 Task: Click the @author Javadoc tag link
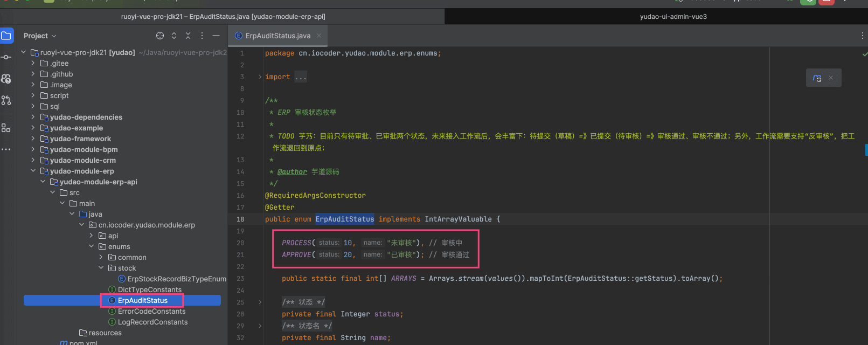click(292, 172)
